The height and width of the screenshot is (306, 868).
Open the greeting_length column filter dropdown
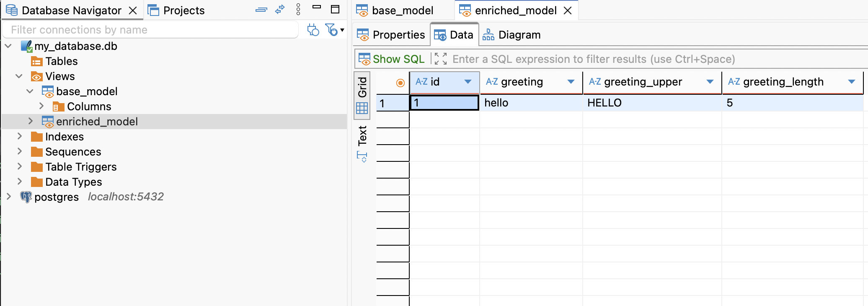tap(852, 82)
